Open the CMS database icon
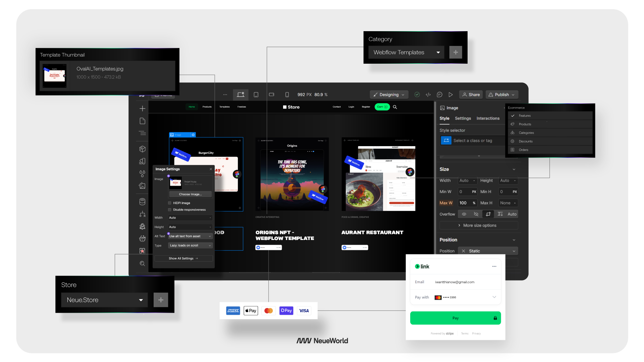 tap(142, 201)
